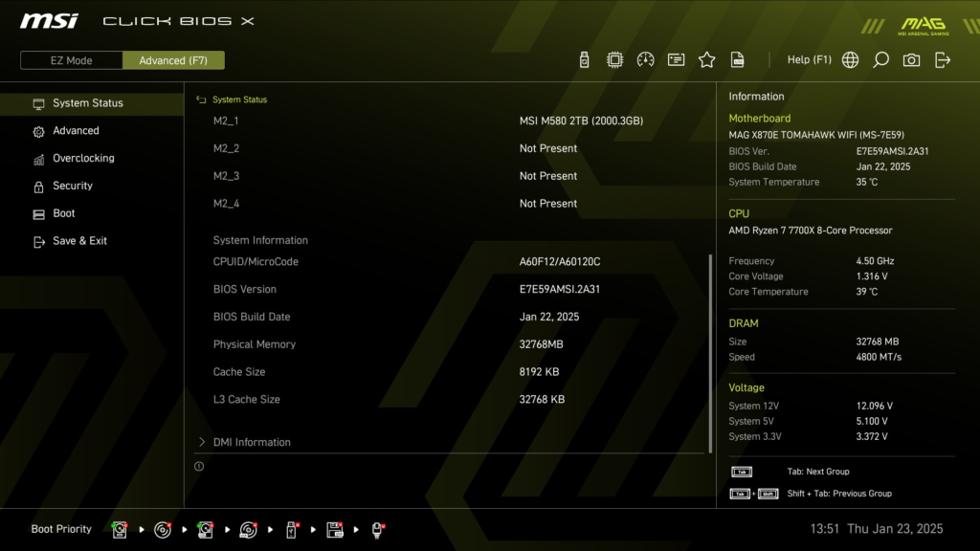Open System Status in sidebar
The width and height of the screenshot is (980, 551).
[92, 103]
